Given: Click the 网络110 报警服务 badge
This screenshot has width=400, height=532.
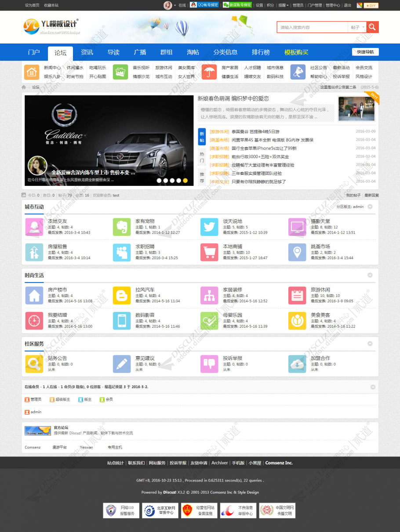Looking at the screenshot, I should [121, 510].
